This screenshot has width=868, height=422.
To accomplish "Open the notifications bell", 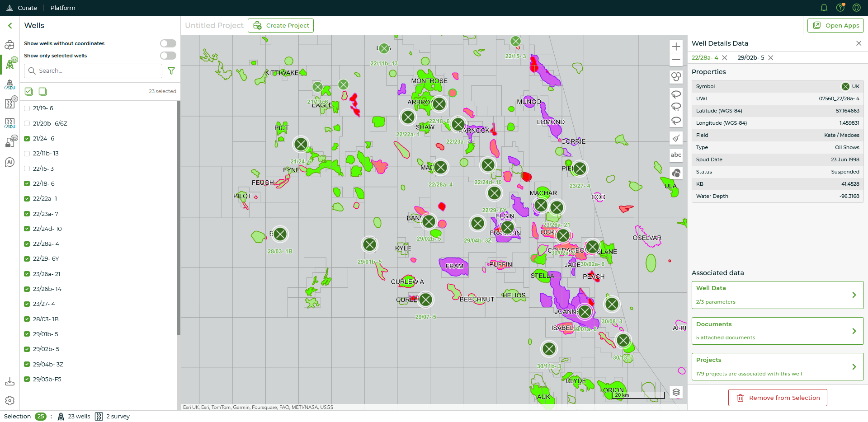I will pyautogui.click(x=824, y=8).
